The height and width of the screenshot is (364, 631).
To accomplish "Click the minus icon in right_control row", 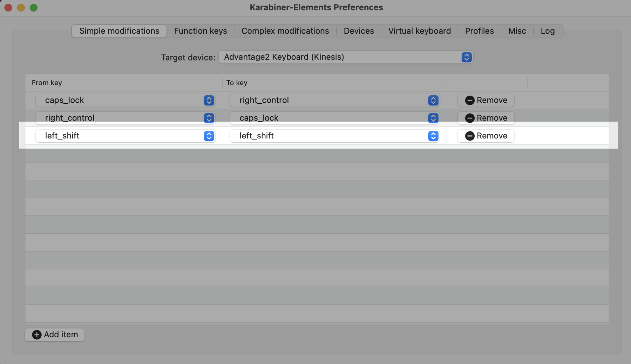I will (469, 118).
